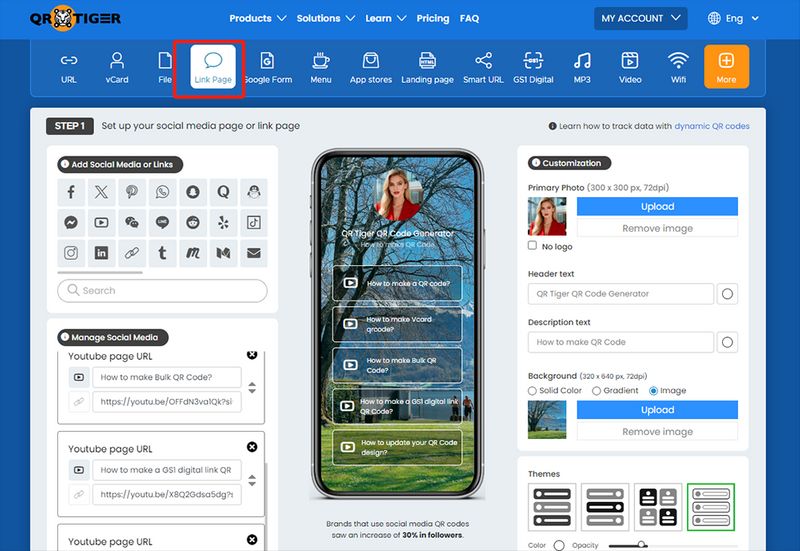Image resolution: width=800 pixels, height=551 pixels.
Task: Select Solid Color background option
Action: tap(533, 391)
